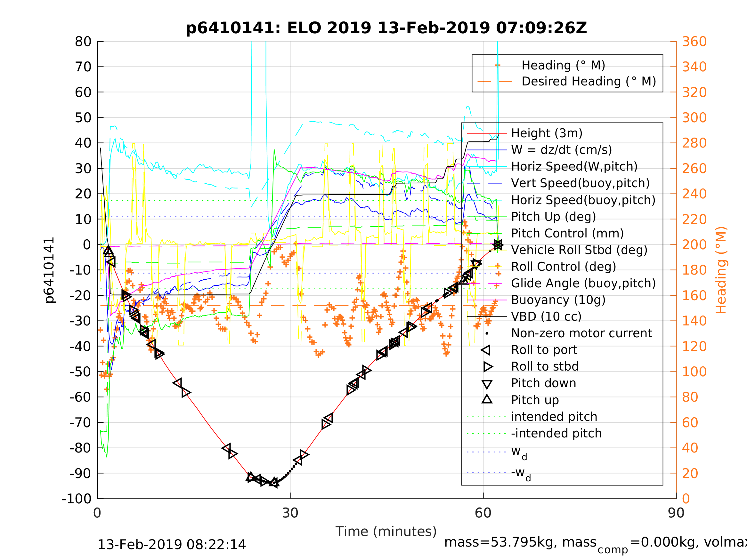Click the left axis tick label -50
The height and width of the screenshot is (560, 747).
81,372
